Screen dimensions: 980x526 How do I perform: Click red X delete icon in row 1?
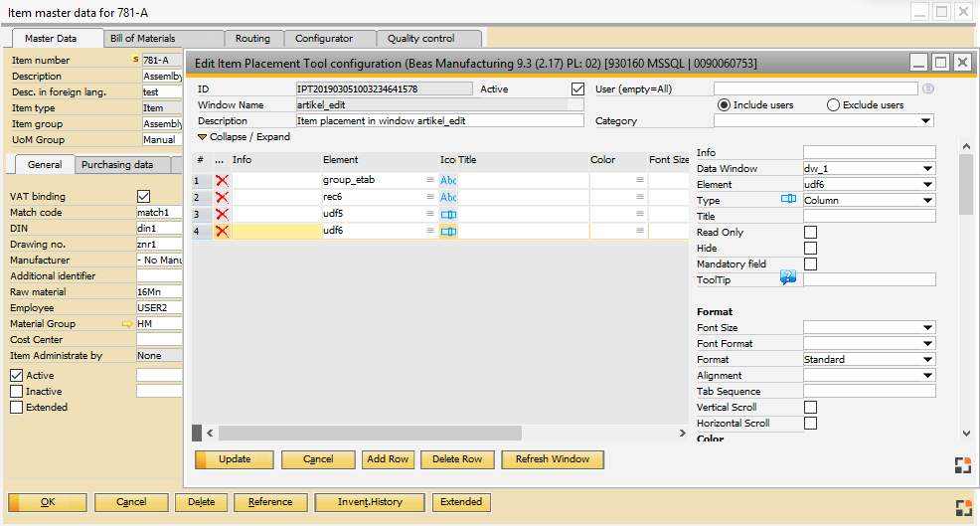click(222, 180)
